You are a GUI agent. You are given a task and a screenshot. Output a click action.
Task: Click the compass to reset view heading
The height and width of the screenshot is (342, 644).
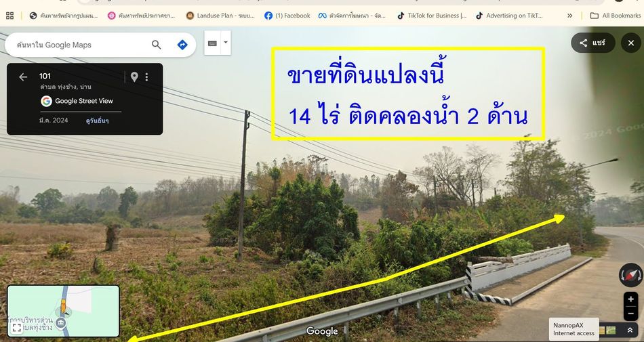coord(631,275)
